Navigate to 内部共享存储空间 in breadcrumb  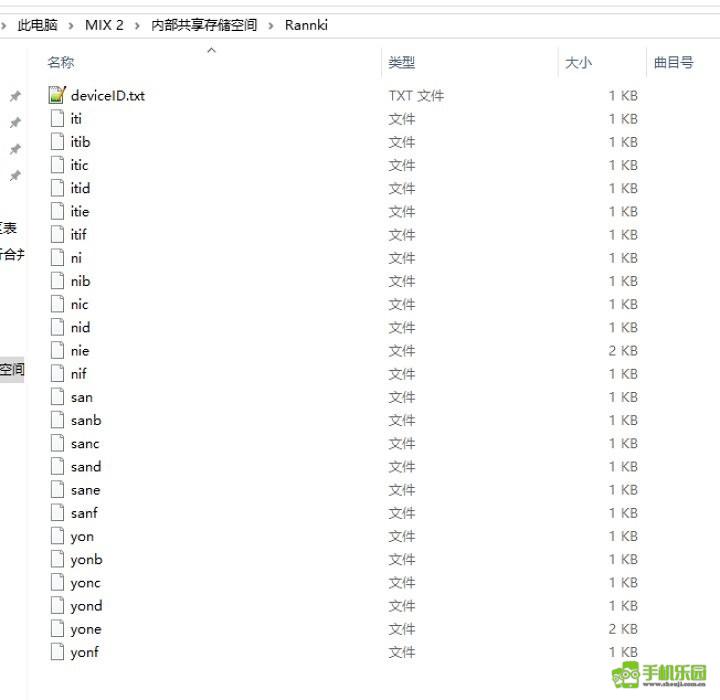click(204, 25)
